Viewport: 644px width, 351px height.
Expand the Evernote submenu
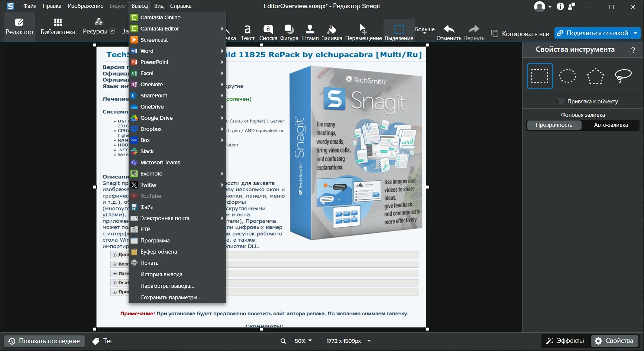point(222,174)
